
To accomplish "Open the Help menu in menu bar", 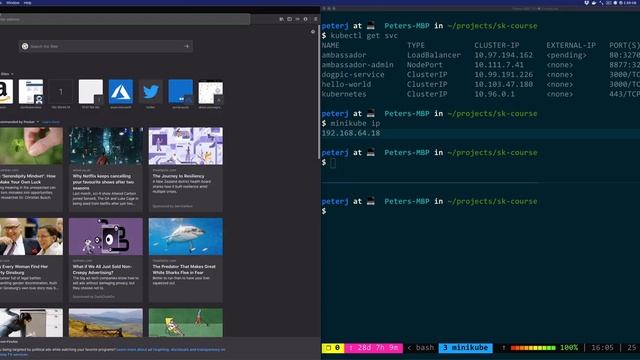I will [27, 2].
